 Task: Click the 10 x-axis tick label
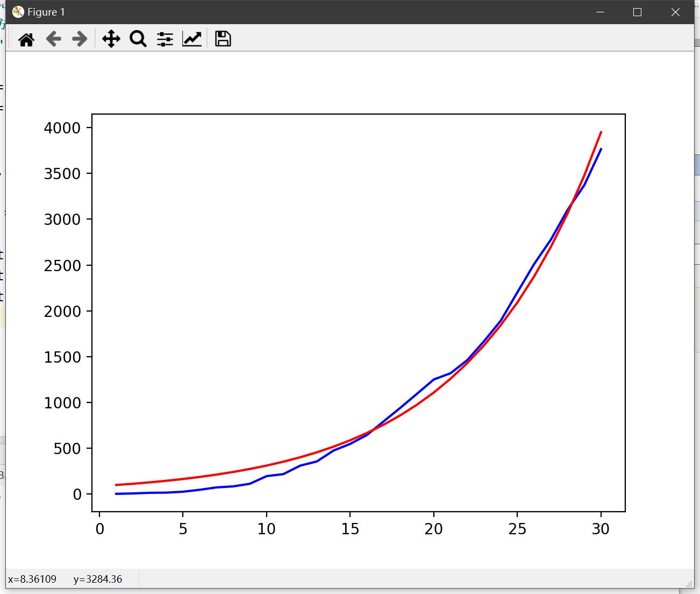(x=267, y=529)
